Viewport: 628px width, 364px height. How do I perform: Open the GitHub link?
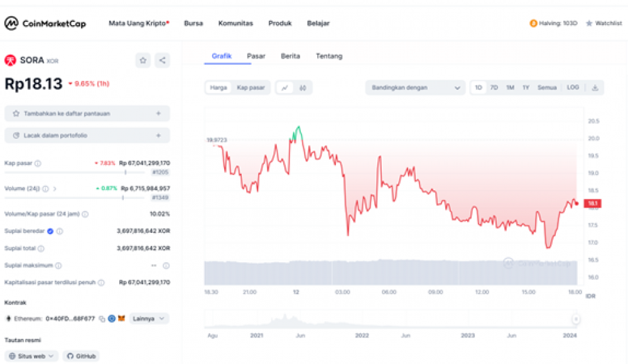click(x=81, y=356)
